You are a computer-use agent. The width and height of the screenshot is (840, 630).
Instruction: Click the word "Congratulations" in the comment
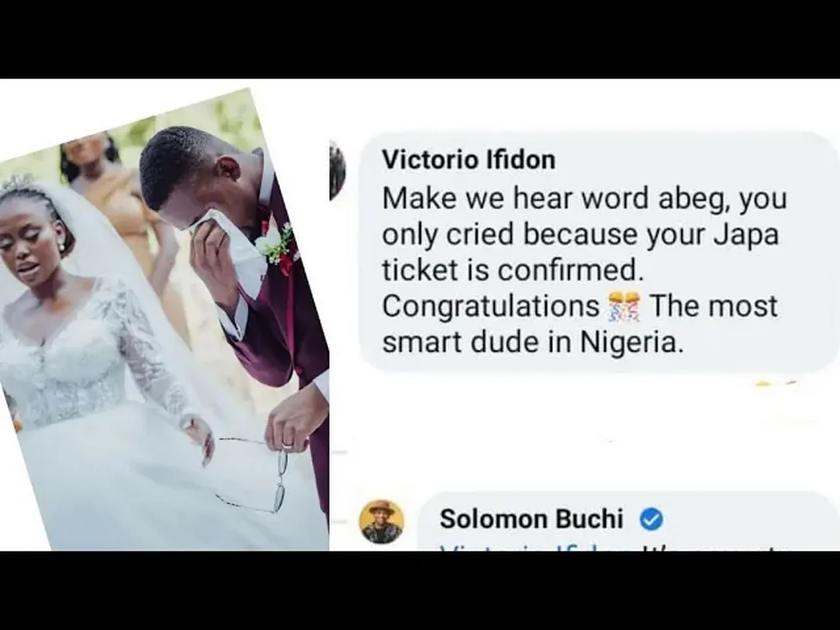490,306
